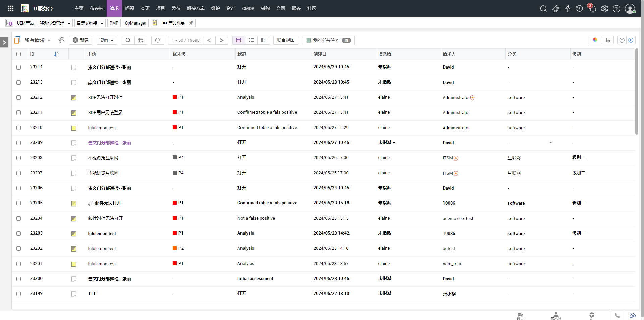The width and height of the screenshot is (644, 320).
Task: Go to the CMDB tab
Action: (x=248, y=8)
